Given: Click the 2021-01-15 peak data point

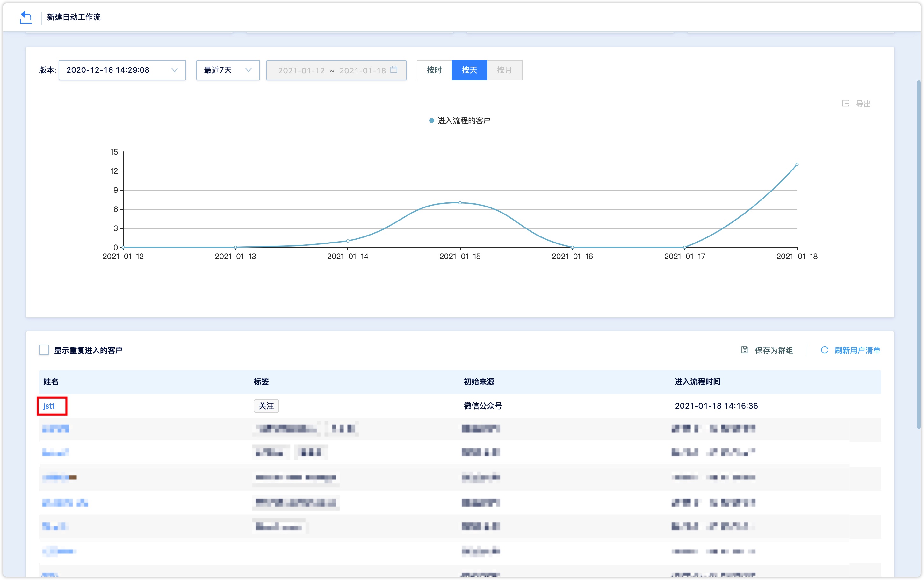Looking at the screenshot, I should click(x=460, y=203).
